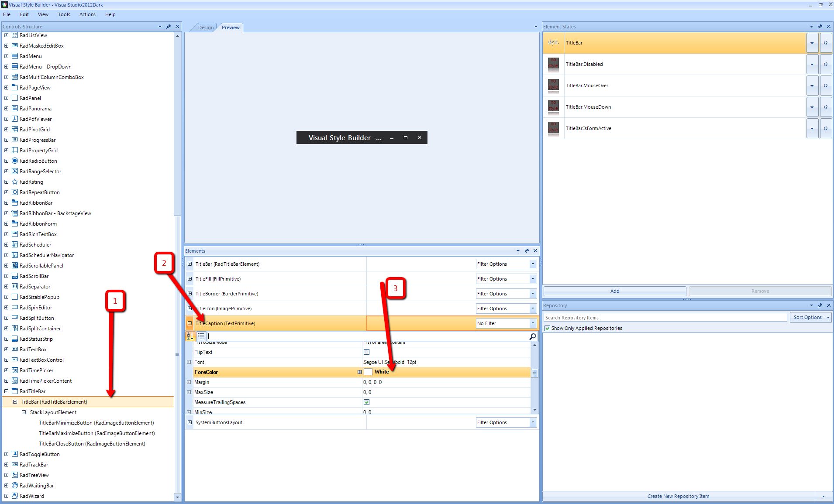Open the Help menu
834x504 pixels.
pyautogui.click(x=110, y=14)
